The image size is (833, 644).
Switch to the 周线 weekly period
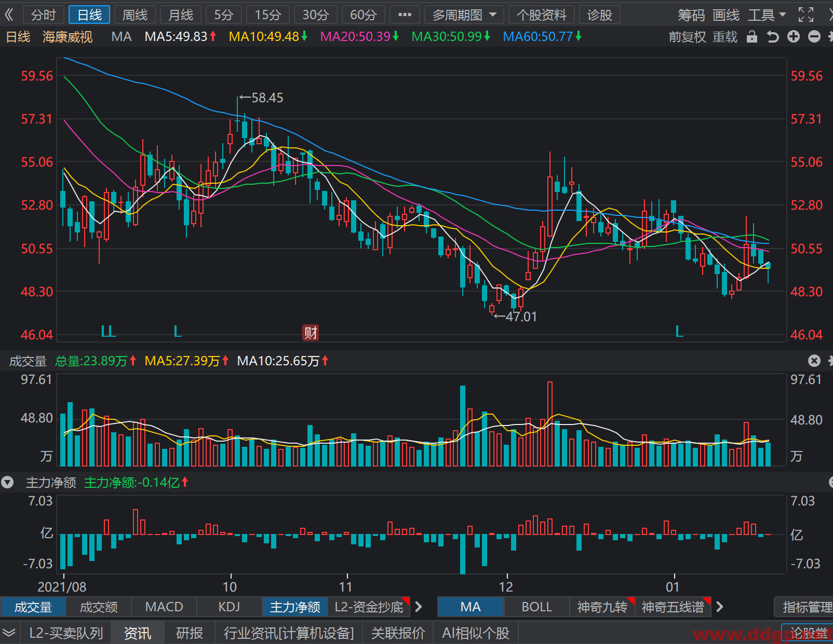[135, 15]
